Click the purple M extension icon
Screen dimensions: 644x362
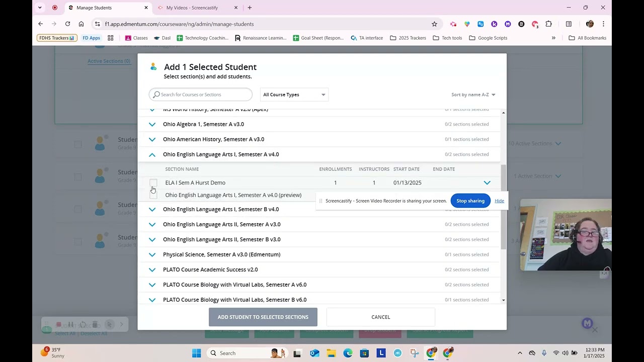click(x=508, y=24)
